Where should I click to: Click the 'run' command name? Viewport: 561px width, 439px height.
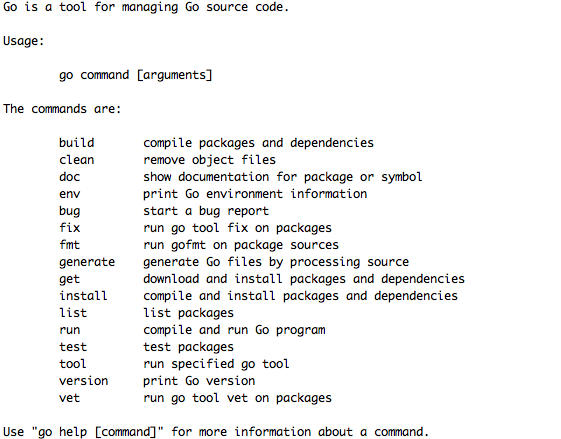69,330
